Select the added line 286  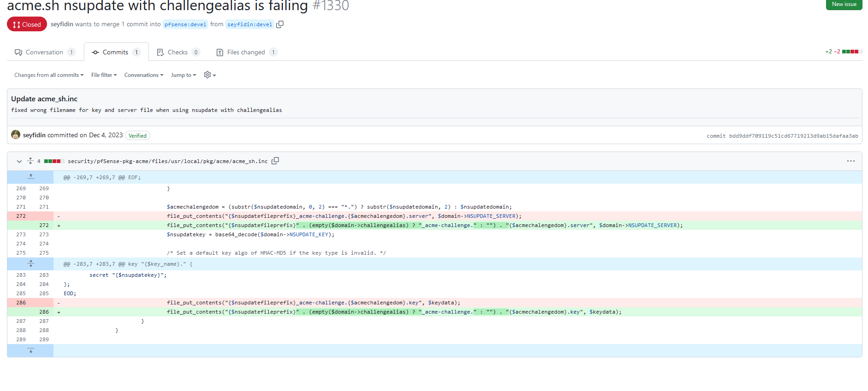click(x=434, y=312)
